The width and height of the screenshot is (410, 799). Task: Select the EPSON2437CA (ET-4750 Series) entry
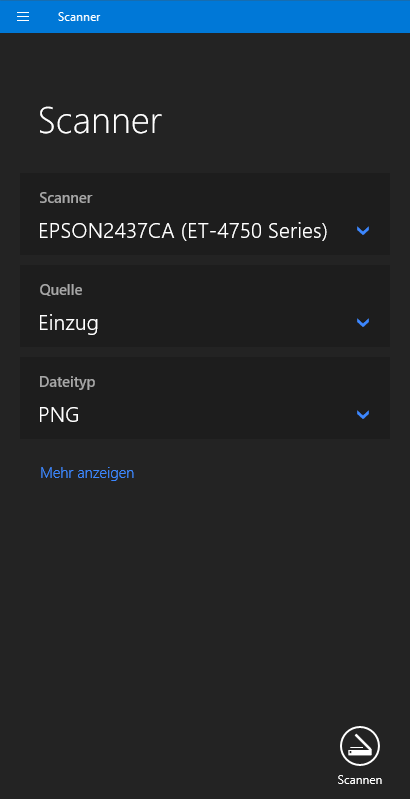point(183,231)
